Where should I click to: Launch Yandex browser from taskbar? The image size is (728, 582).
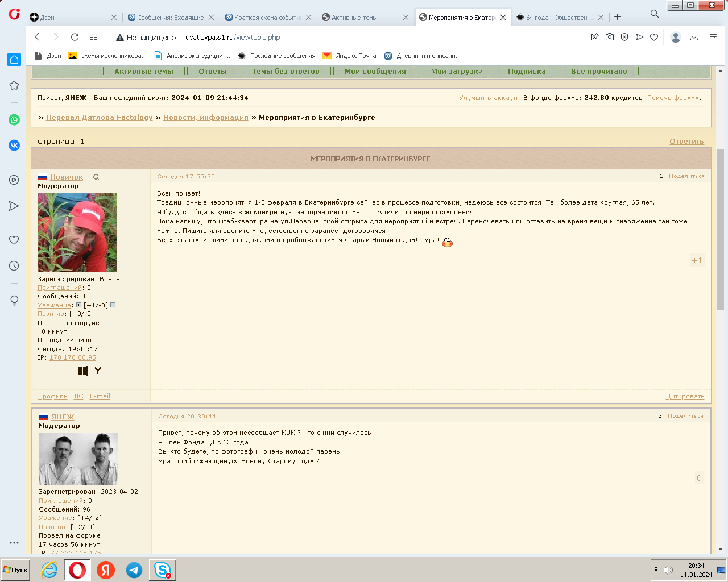[106, 570]
